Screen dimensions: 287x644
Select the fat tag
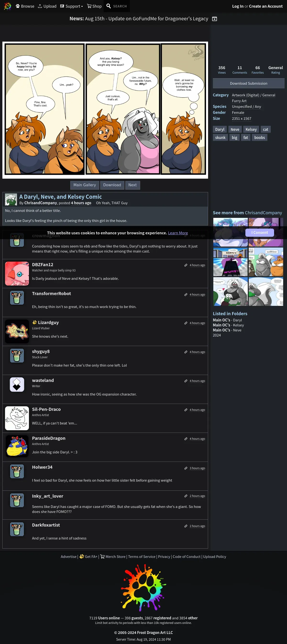[245, 138]
